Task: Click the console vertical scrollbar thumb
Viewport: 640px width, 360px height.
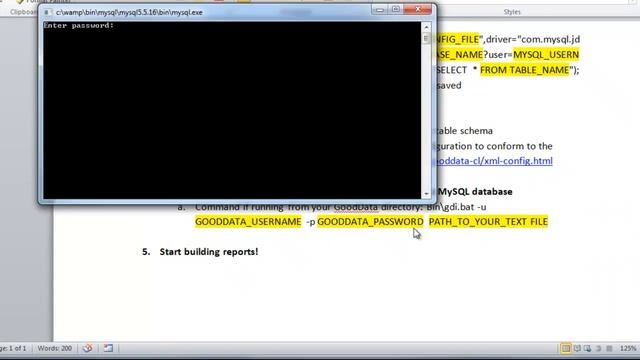Action: 426,38
